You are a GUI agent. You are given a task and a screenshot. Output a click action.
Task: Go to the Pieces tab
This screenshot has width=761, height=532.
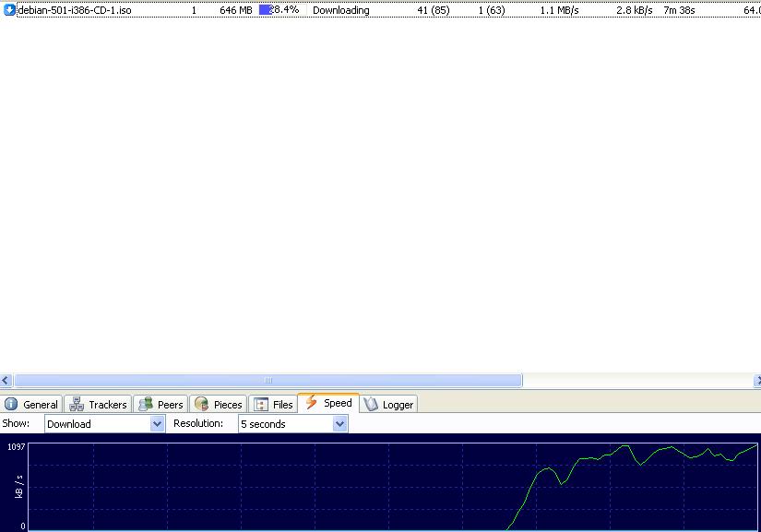[x=218, y=405]
